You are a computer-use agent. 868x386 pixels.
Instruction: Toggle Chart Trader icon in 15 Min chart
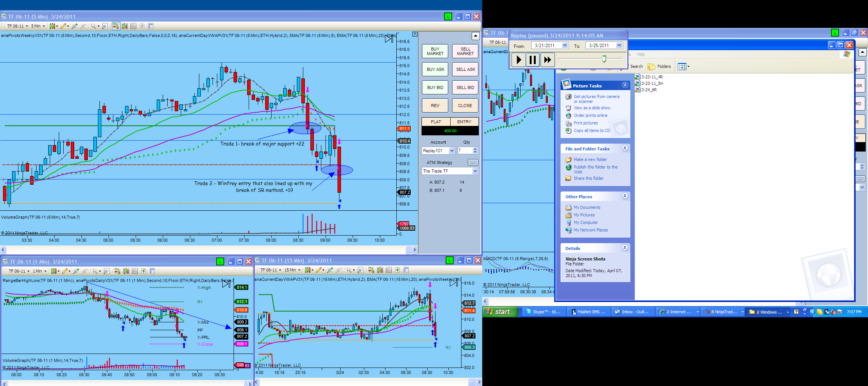point(371,270)
